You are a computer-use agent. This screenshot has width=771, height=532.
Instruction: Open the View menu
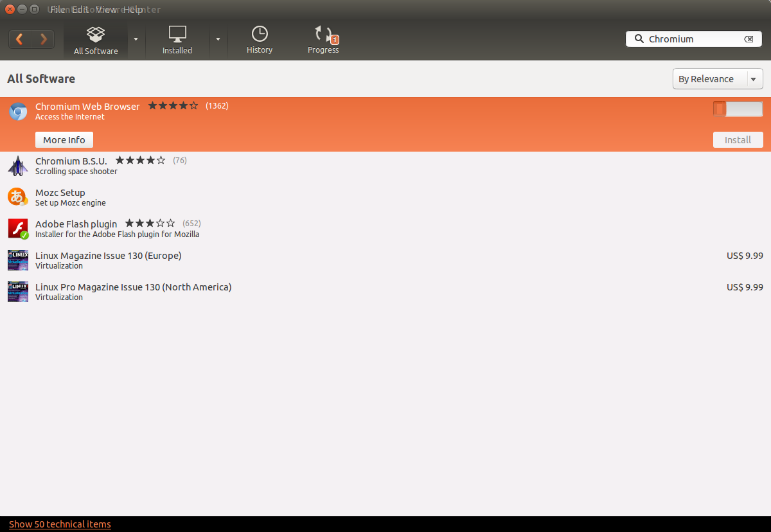click(x=107, y=10)
